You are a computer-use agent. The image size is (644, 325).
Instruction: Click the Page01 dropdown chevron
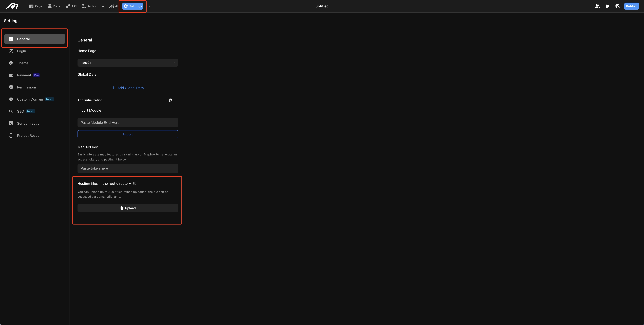[x=174, y=63]
